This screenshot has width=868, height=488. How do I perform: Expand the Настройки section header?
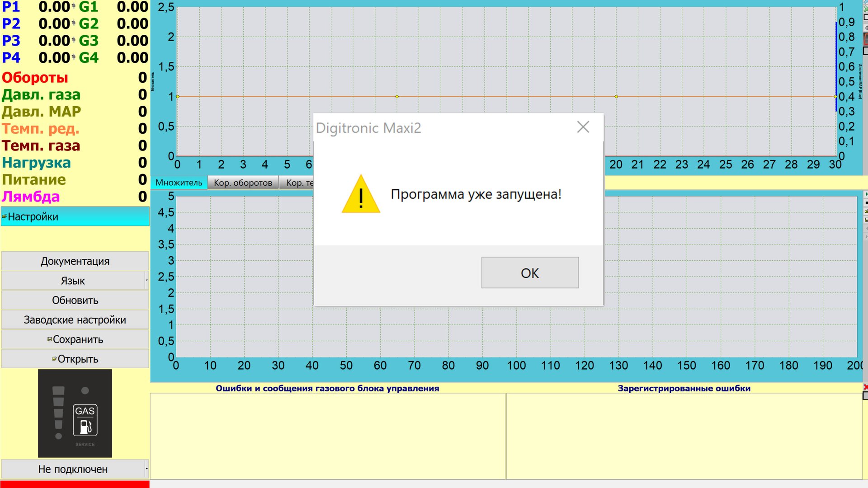(x=75, y=216)
